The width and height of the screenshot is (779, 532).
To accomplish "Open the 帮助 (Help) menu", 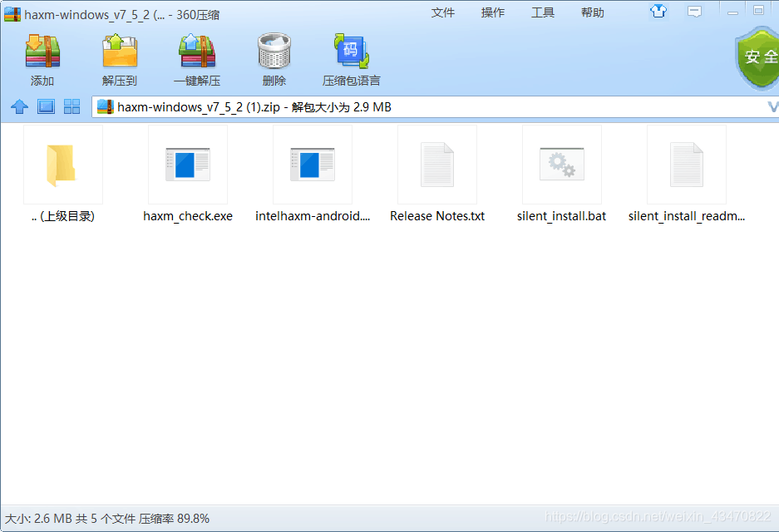I will click(x=592, y=12).
